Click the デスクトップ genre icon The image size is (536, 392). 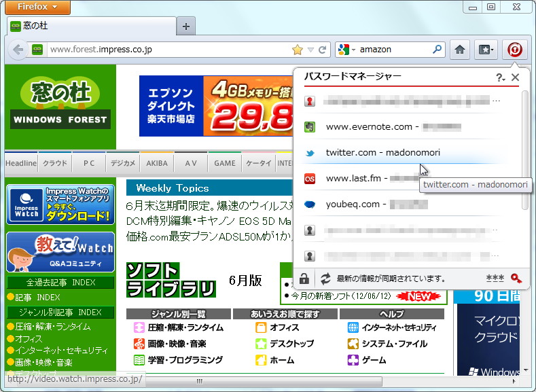pyautogui.click(x=261, y=344)
